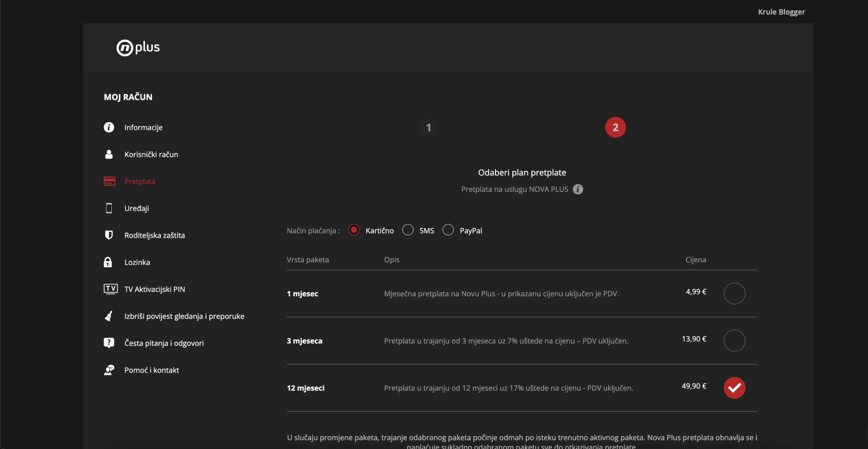Click the Korisnički račun user icon

109,154
